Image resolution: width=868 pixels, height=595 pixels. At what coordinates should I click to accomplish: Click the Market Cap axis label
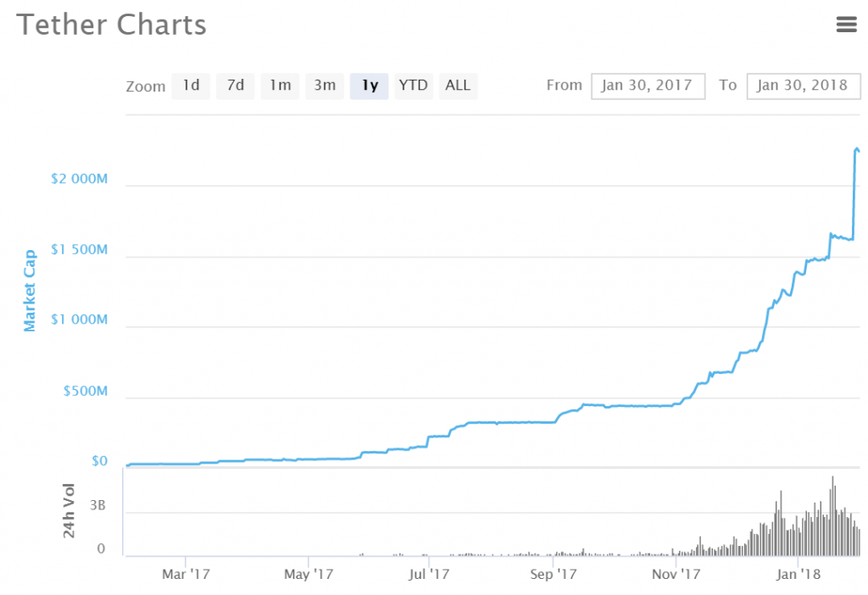(x=30, y=291)
